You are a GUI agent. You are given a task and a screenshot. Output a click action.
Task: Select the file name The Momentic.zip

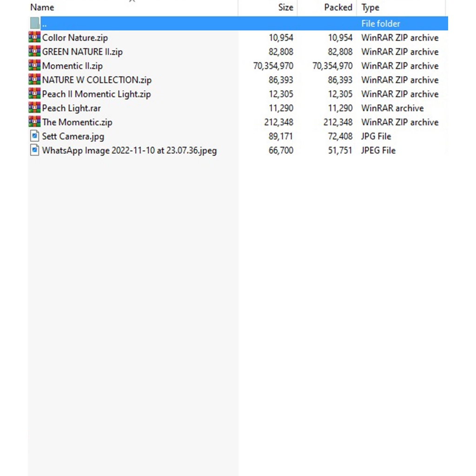[x=77, y=122]
